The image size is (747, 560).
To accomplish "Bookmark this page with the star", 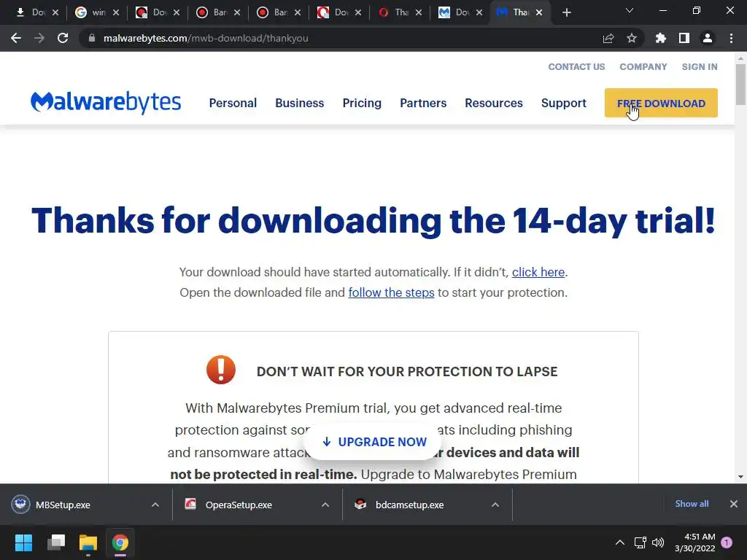I will pyautogui.click(x=632, y=38).
